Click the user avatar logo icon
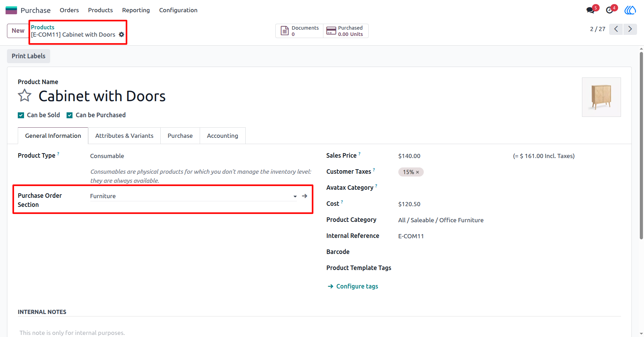This screenshot has height=337, width=644. [630, 10]
